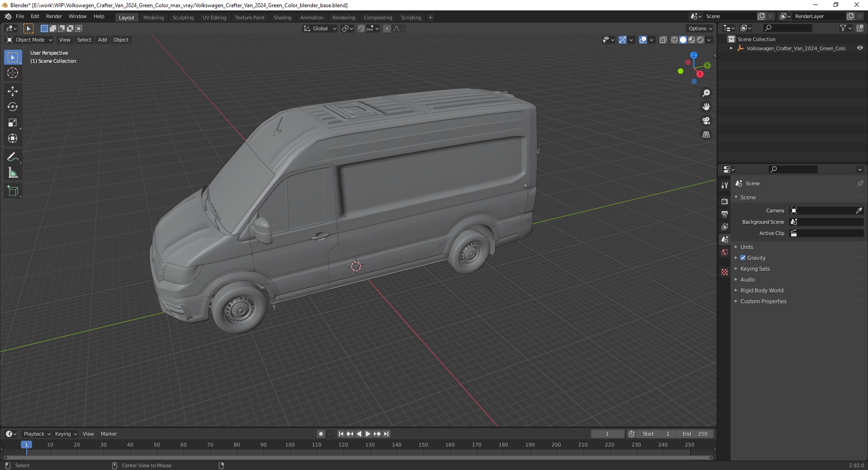868x470 pixels.
Task: Open the Object Mode dropdown
Action: (x=29, y=40)
